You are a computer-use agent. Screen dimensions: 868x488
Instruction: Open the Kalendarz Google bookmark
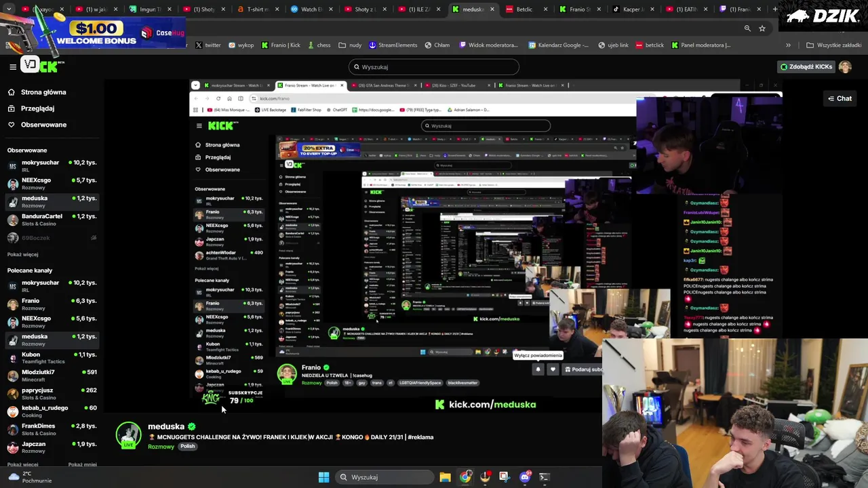coord(557,45)
